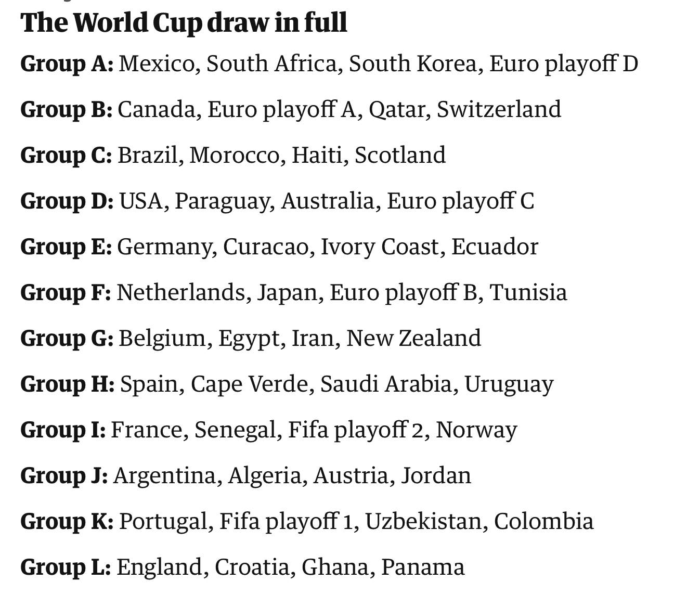
Task: Click 'France' in the Group I line
Action: click(147, 430)
